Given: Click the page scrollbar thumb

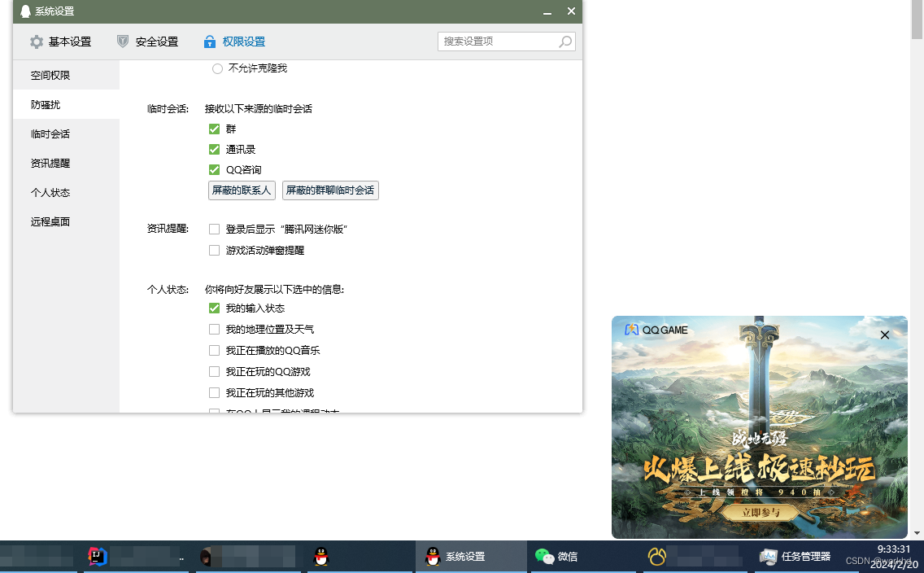Looking at the screenshot, I should point(917,20).
